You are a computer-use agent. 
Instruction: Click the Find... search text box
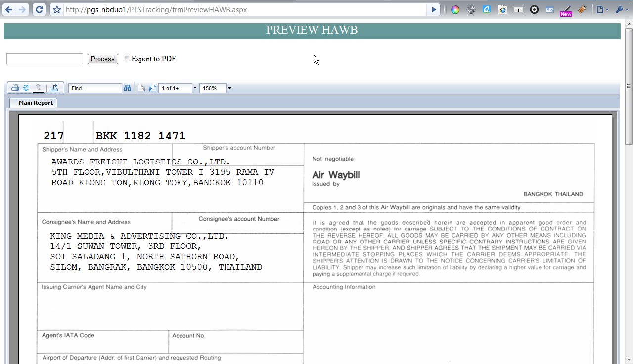(x=95, y=88)
